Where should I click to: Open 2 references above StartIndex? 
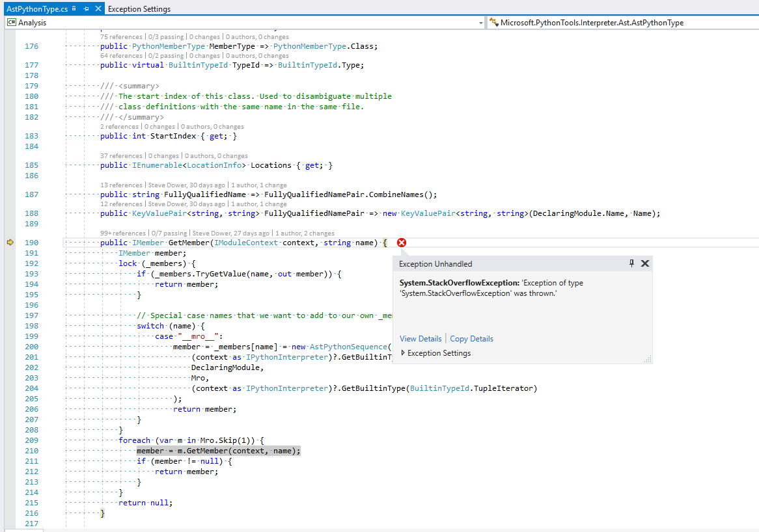tap(119, 127)
